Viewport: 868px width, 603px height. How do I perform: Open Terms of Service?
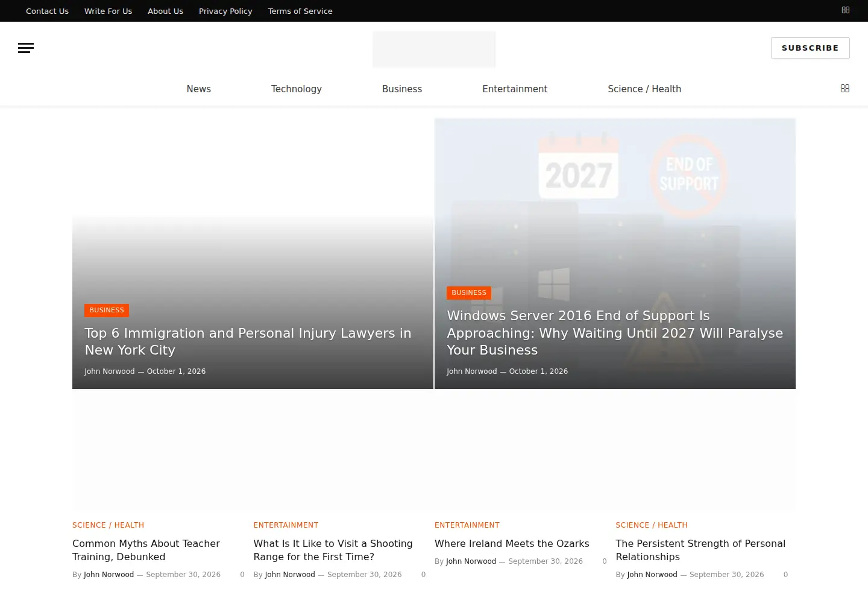pyautogui.click(x=300, y=11)
